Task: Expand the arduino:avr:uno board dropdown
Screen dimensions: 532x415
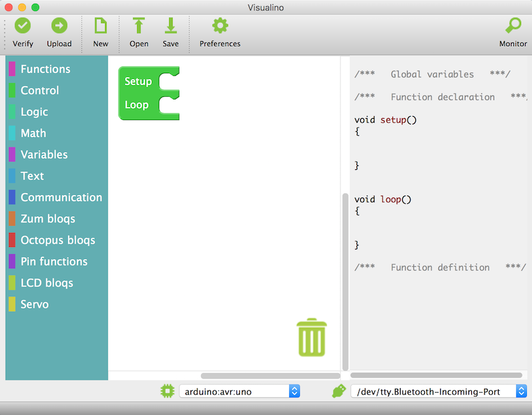Action: (x=240, y=391)
